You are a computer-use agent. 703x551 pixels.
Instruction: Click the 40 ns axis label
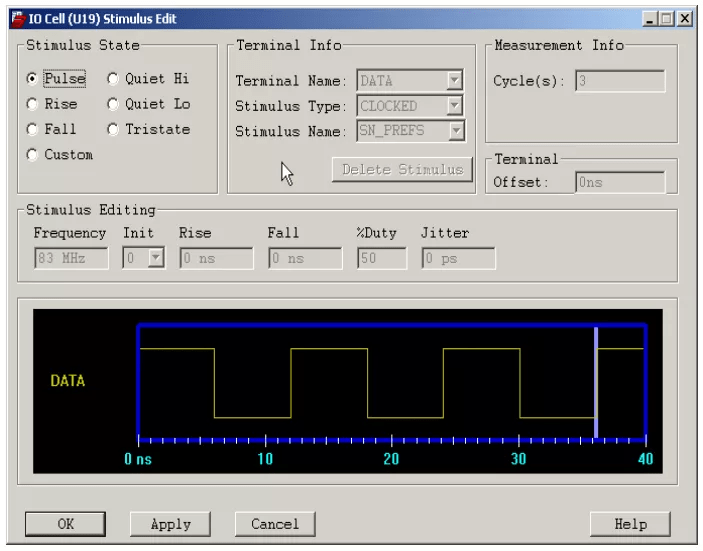point(646,459)
